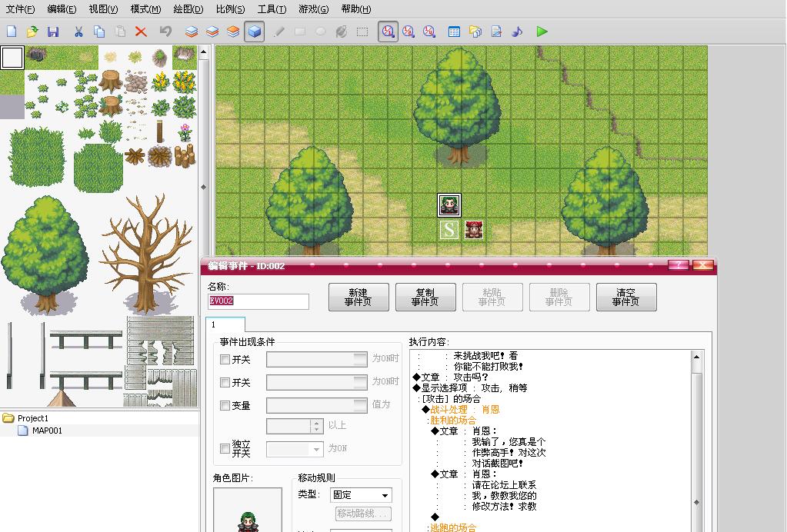
Task: Save the project using floppy icon
Action: (53, 32)
